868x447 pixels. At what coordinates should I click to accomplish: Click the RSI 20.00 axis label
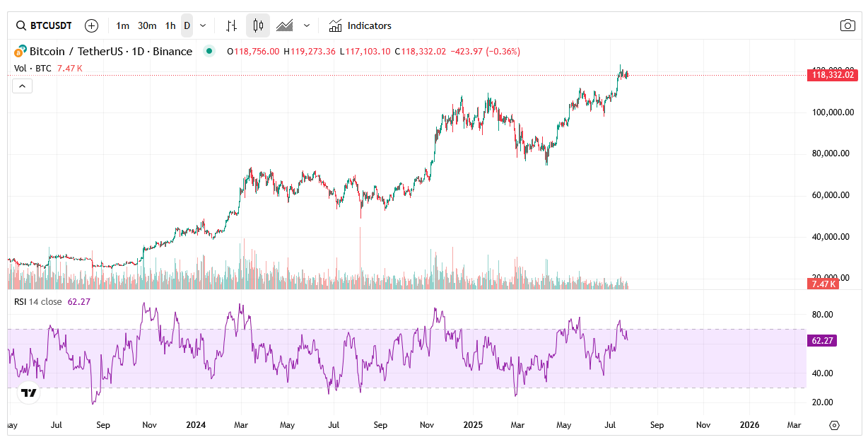pyautogui.click(x=822, y=402)
